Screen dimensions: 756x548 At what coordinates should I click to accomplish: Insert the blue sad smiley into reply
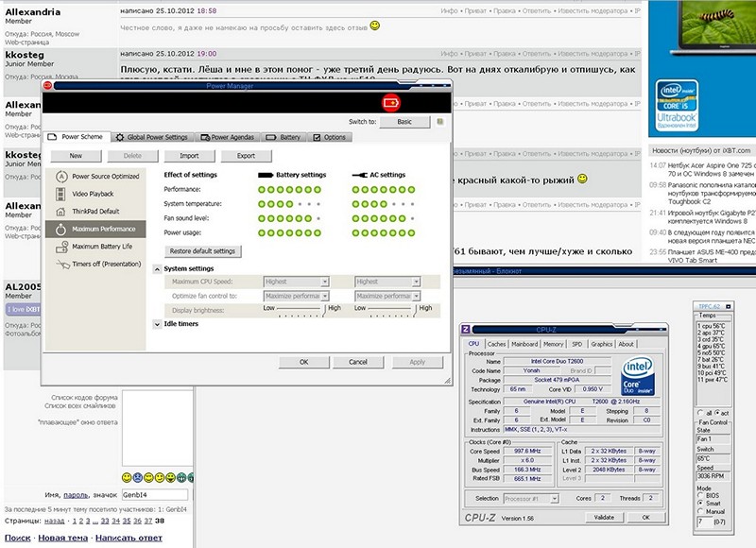(140, 478)
